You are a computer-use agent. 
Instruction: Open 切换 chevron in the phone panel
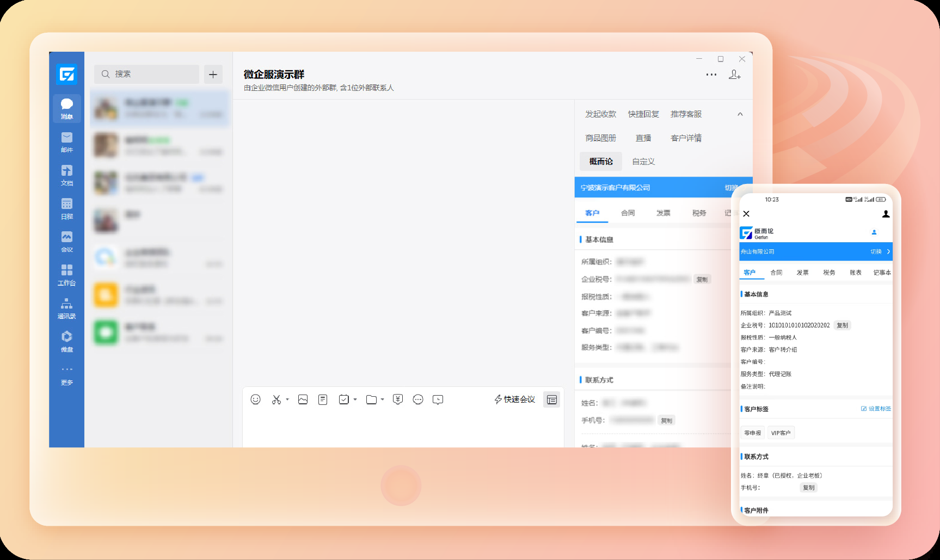[888, 251]
